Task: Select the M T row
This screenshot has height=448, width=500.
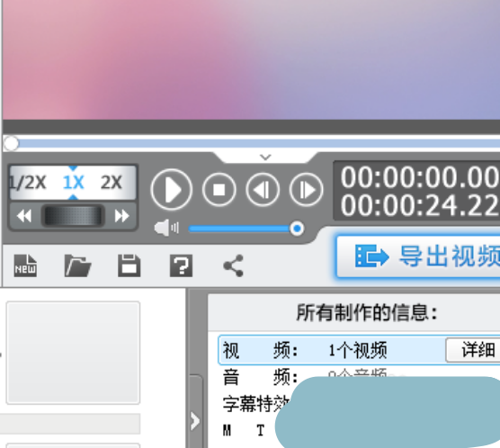Action: (244, 430)
